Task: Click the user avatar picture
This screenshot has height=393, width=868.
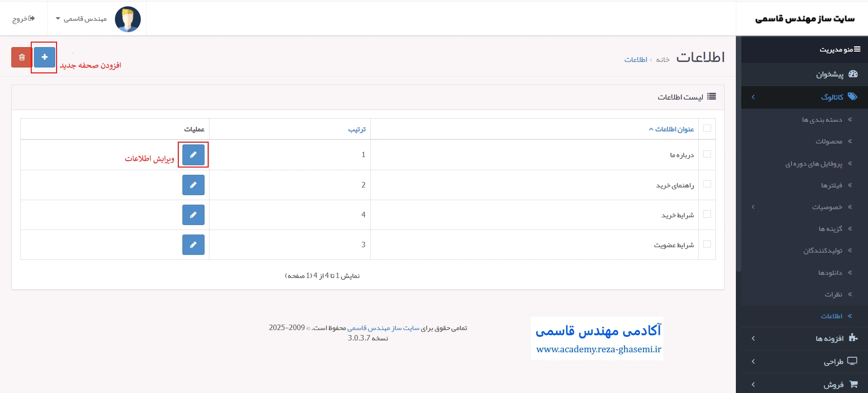Action: [x=128, y=19]
